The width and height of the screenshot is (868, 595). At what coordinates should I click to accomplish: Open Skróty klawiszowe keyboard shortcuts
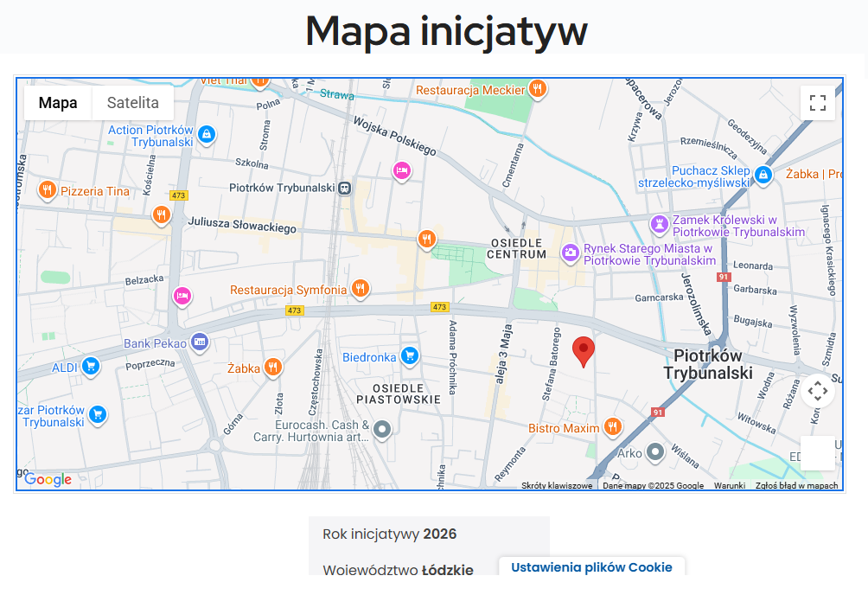(x=557, y=486)
